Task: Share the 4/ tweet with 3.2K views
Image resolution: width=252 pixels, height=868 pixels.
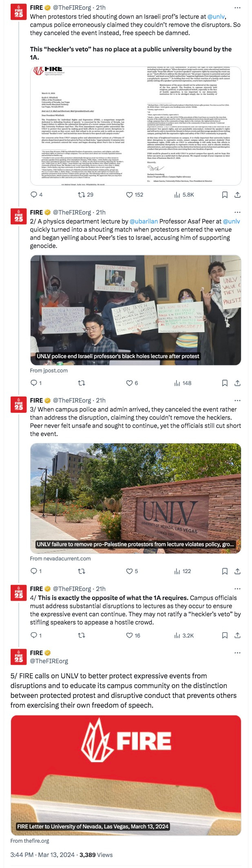Action: click(x=237, y=635)
